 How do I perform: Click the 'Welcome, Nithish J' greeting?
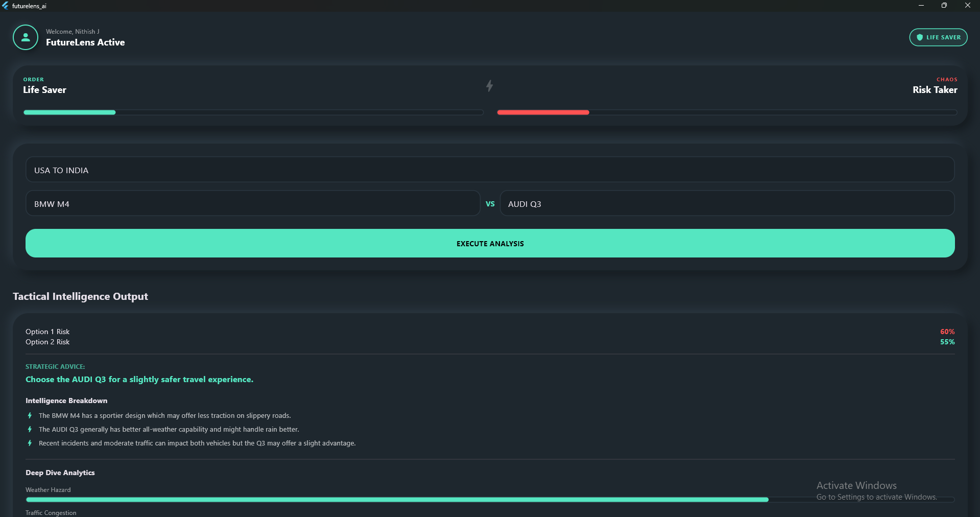tap(73, 31)
